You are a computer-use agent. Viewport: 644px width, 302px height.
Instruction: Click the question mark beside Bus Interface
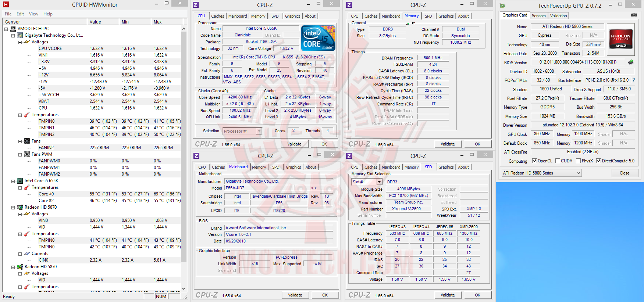[634, 80]
